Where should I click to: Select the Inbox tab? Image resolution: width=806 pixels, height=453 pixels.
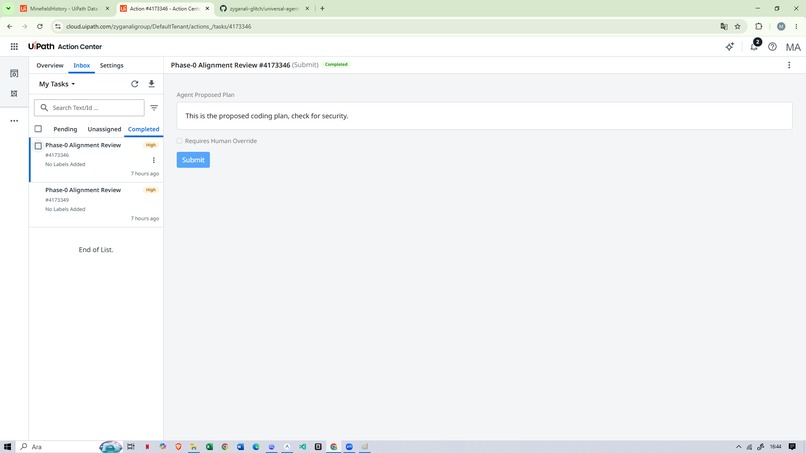tap(81, 65)
